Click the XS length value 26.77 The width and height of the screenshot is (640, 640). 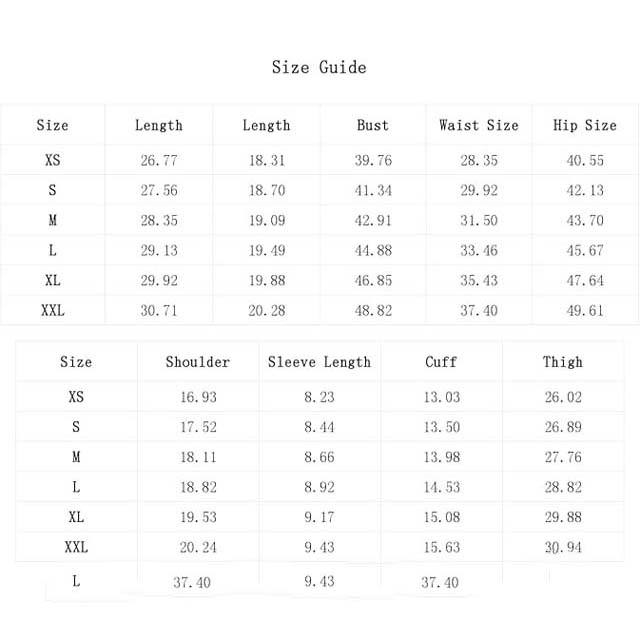click(x=159, y=161)
